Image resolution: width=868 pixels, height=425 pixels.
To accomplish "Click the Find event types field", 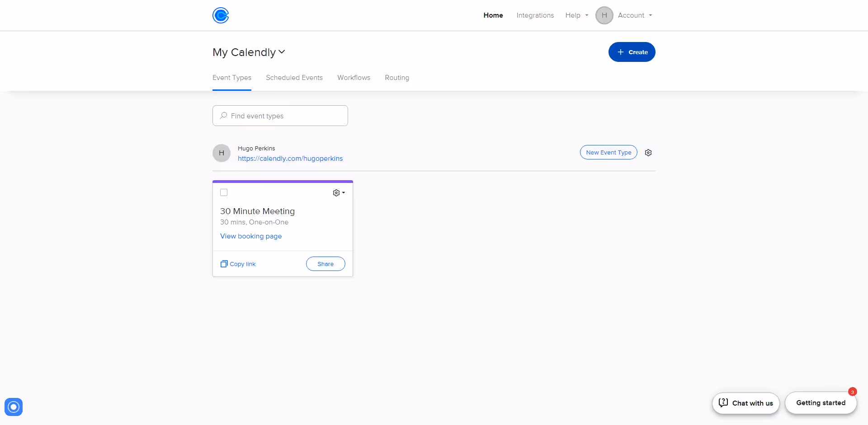I will pos(280,116).
